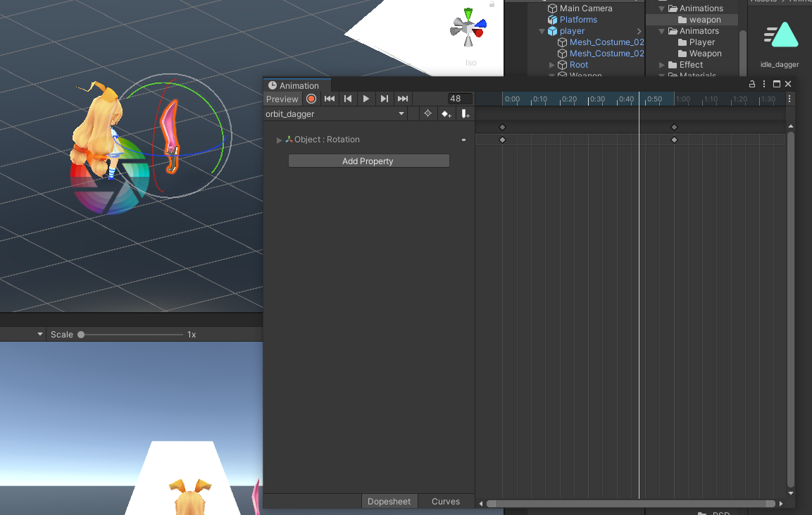Click the Add Keyframe icon
This screenshot has width=812, height=515.
pyautogui.click(x=446, y=114)
